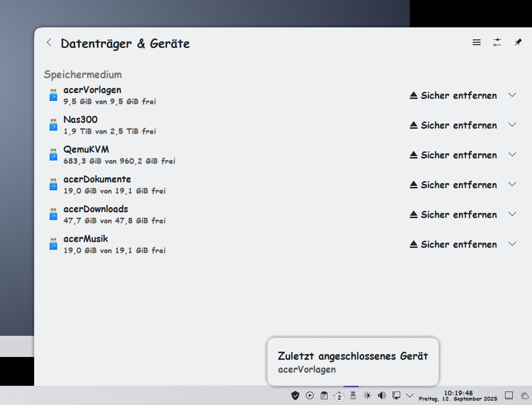Eject the QemuKVM storage device
532x405 pixels.
[453, 155]
